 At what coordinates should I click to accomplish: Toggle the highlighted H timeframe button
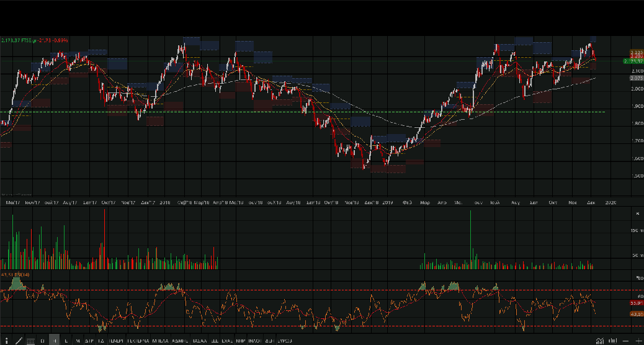[55, 341]
